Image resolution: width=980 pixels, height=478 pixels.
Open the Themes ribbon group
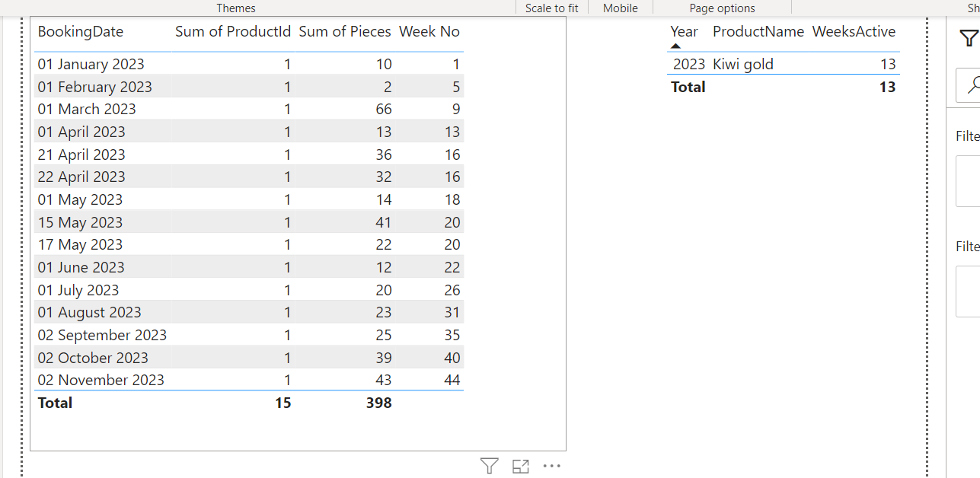tap(236, 8)
